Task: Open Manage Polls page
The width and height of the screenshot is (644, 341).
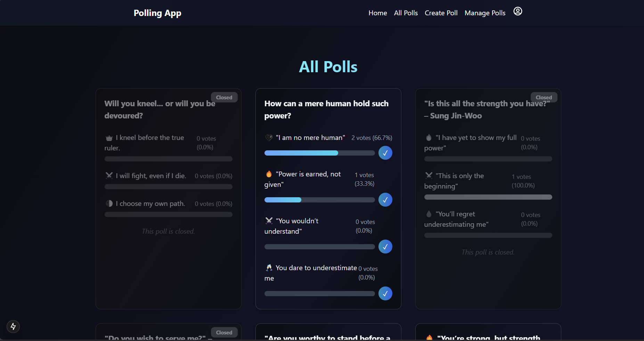Action: pos(485,13)
